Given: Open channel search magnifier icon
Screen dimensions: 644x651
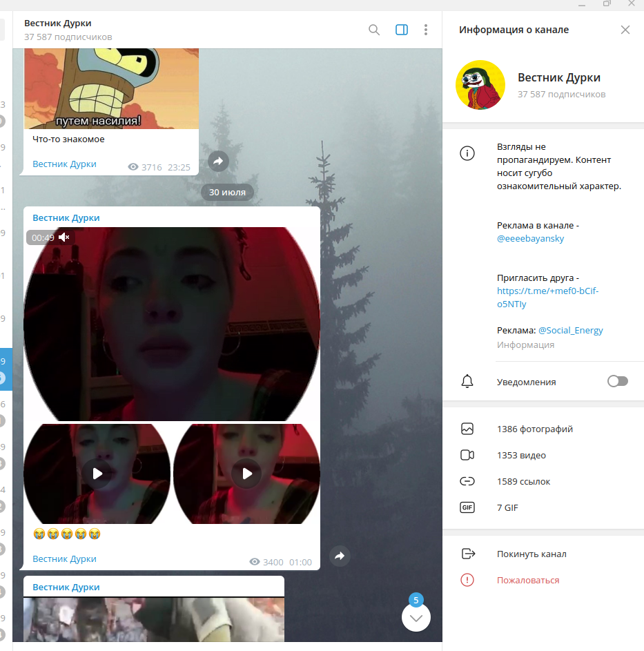Looking at the screenshot, I should [374, 30].
